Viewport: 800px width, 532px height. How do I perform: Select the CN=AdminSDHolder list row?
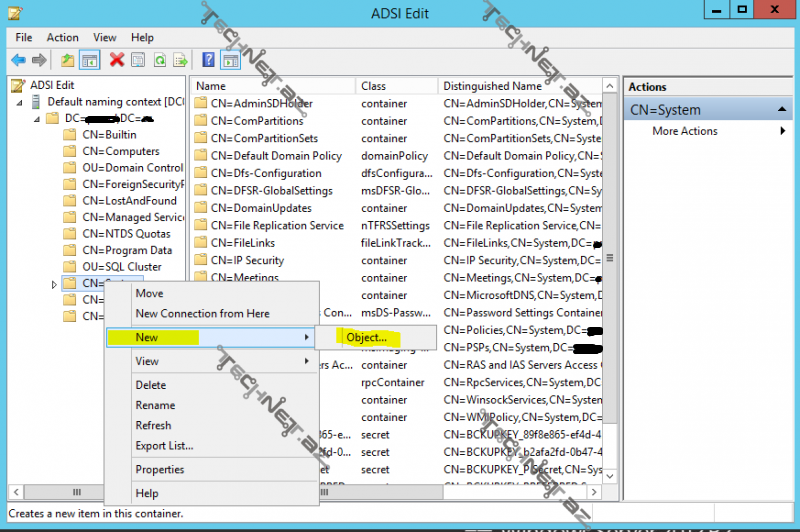point(261,104)
